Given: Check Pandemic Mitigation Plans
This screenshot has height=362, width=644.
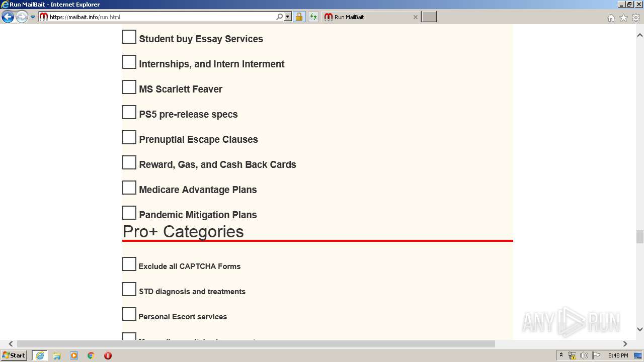Looking at the screenshot, I should point(129,213).
